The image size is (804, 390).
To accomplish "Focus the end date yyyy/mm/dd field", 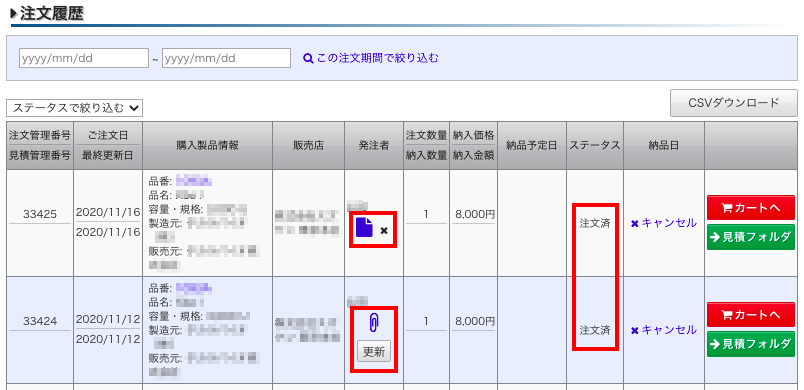I will [227, 58].
